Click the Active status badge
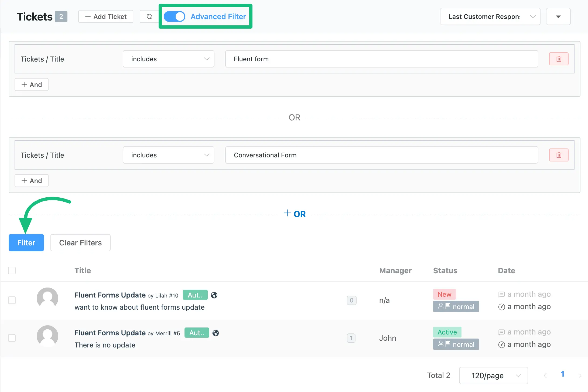The height and width of the screenshot is (392, 588). click(447, 332)
